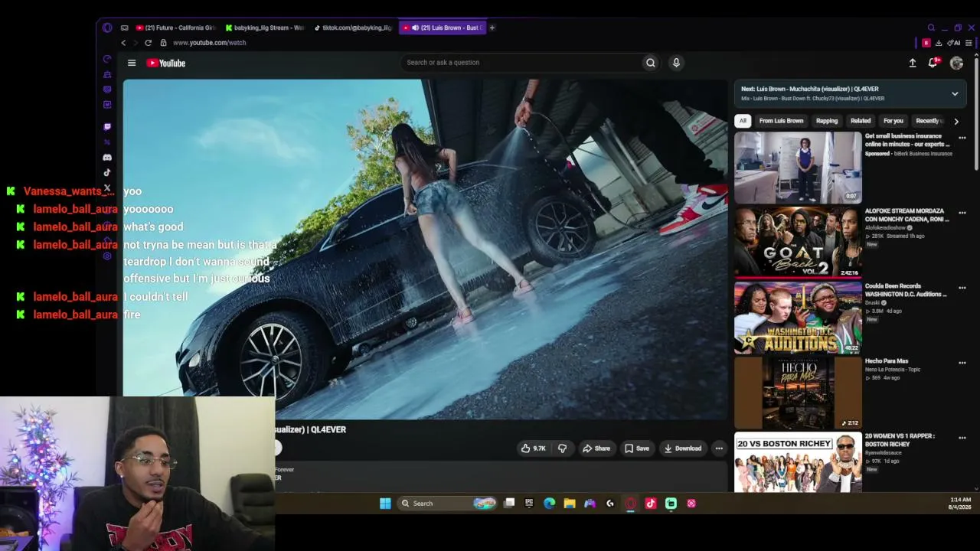Share the current video
This screenshot has width=980, height=551.
click(x=596, y=448)
